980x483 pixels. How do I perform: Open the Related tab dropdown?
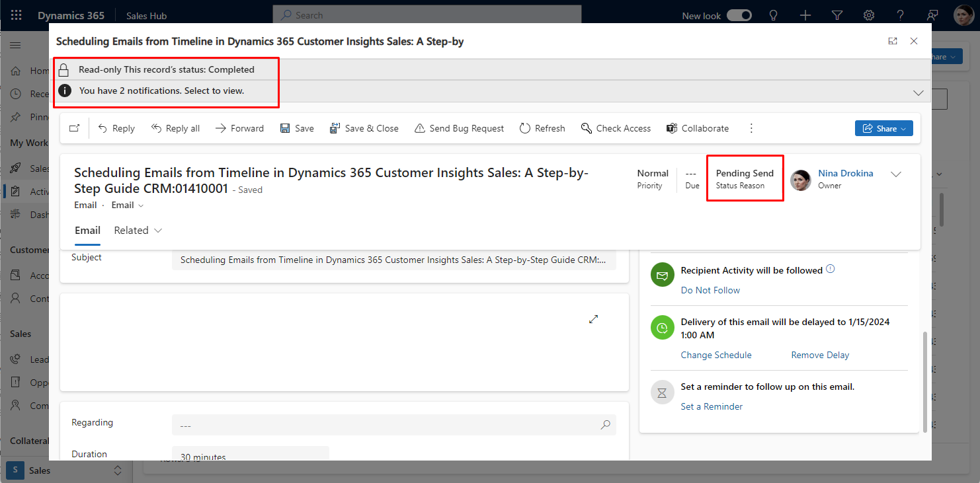[x=138, y=230]
